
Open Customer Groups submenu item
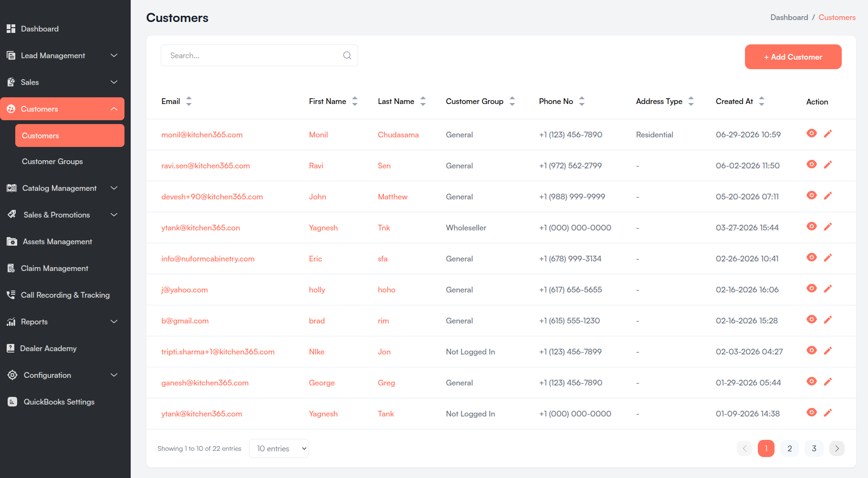52,161
